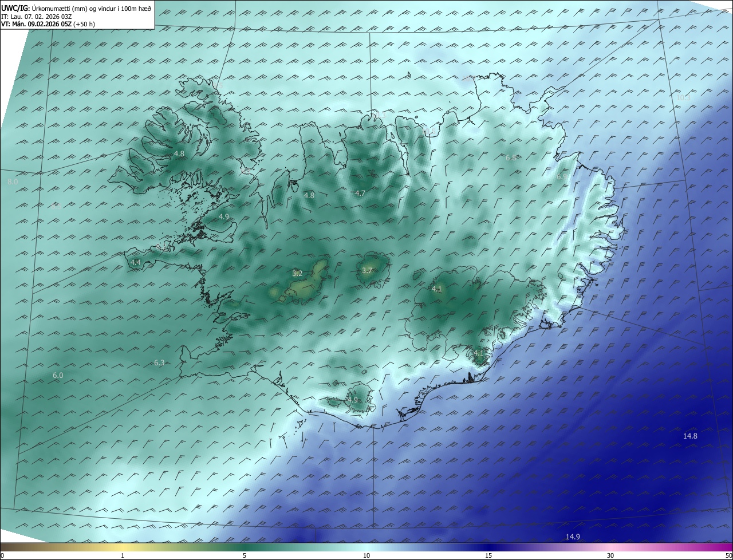Click the 14.9 value label above the colorbar

[573, 537]
